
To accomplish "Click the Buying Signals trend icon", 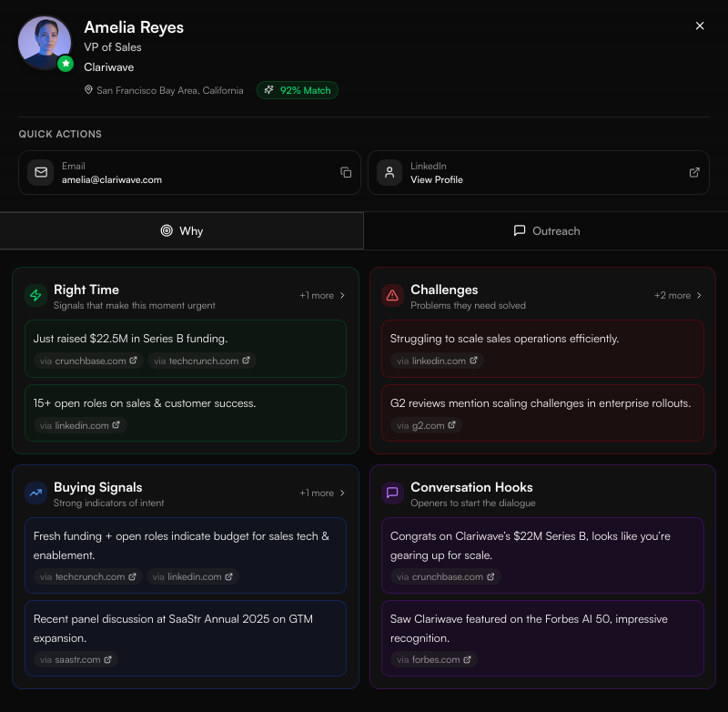I will [x=35, y=493].
